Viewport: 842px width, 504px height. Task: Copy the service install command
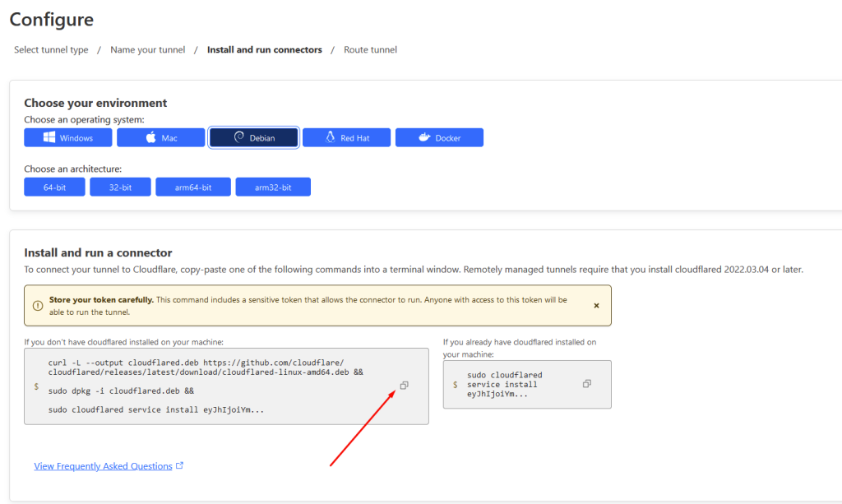[x=587, y=384]
